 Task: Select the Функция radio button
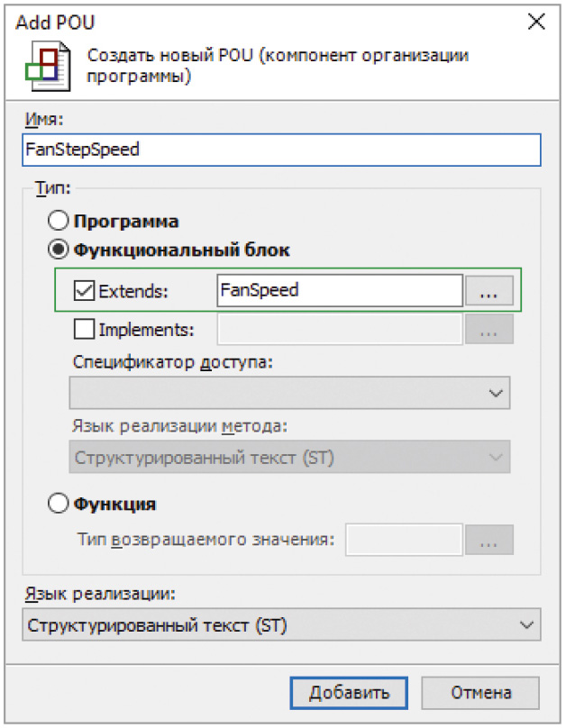[58, 504]
